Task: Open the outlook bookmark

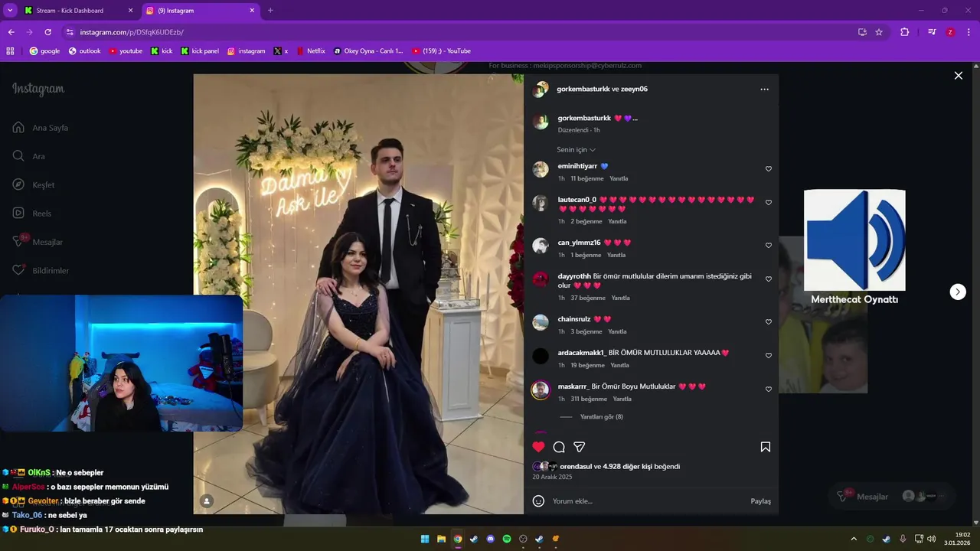Action: click(x=84, y=51)
